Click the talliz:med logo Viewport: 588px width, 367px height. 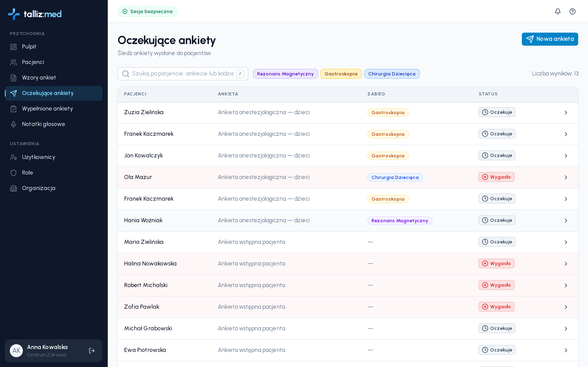pos(35,14)
